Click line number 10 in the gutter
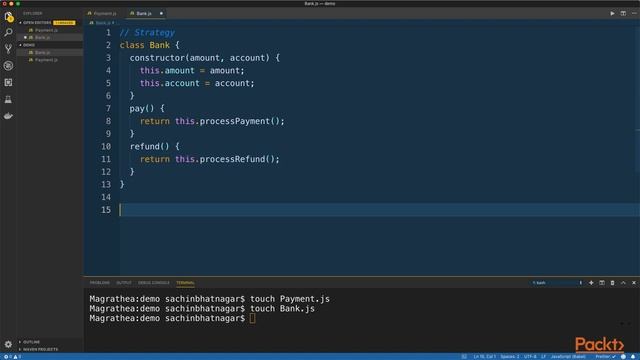This screenshot has height=360, width=640. pos(106,147)
